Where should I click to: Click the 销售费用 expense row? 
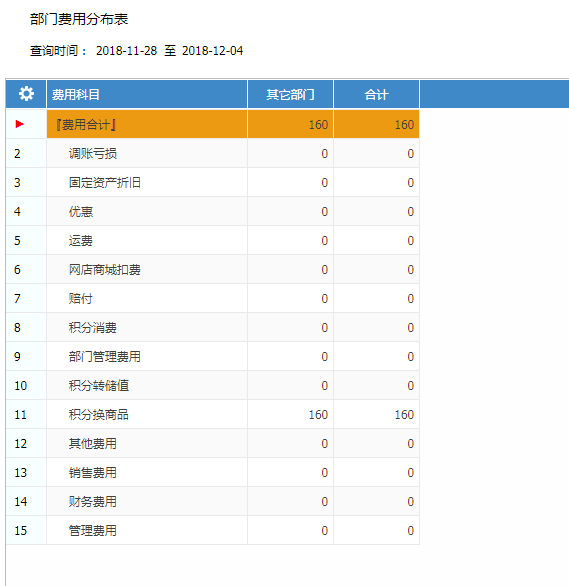pyautogui.click(x=213, y=472)
